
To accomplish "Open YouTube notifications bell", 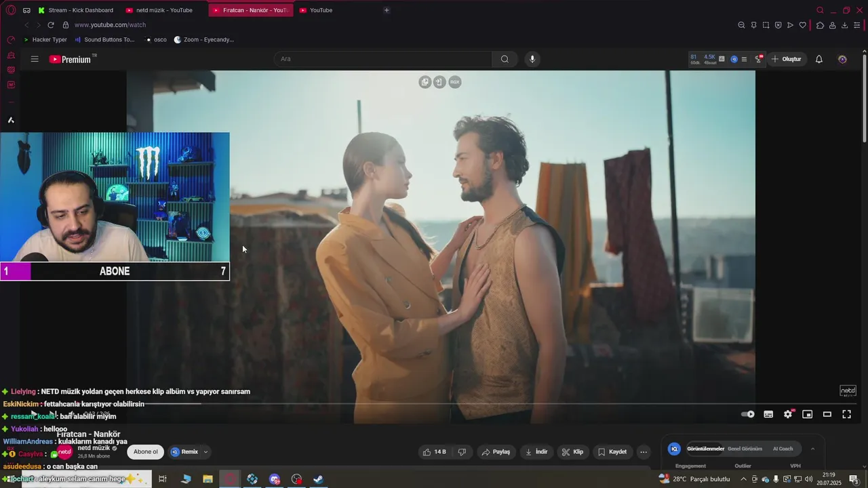I will [x=819, y=59].
